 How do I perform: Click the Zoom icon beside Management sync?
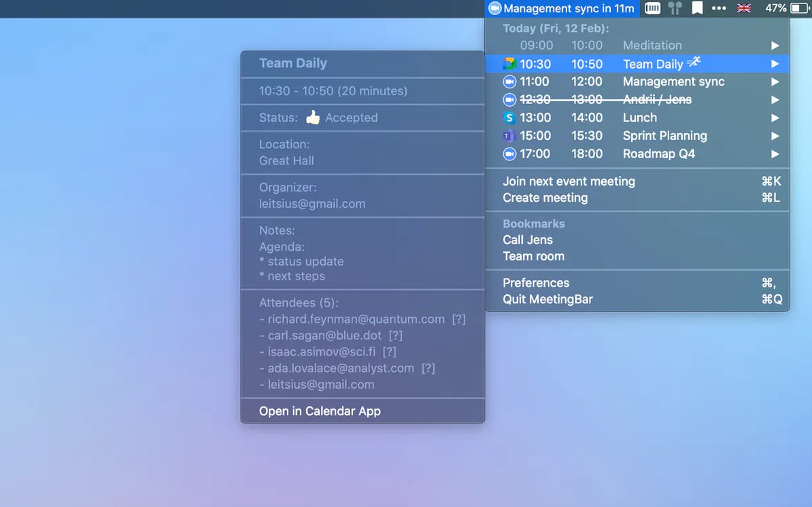click(x=509, y=82)
